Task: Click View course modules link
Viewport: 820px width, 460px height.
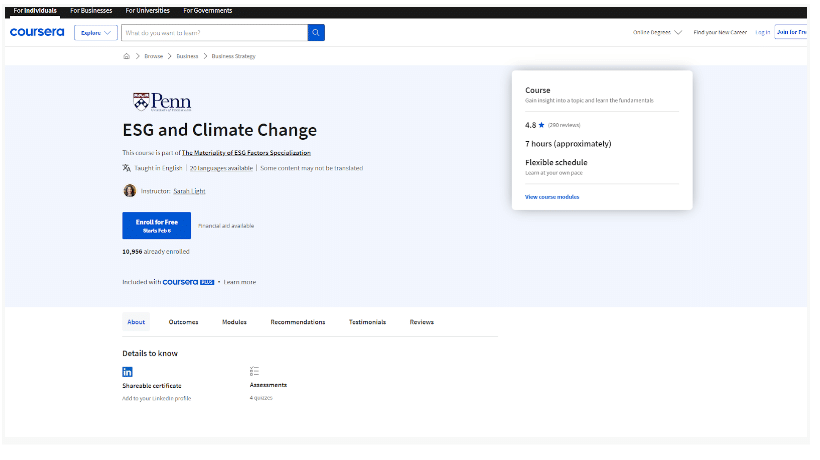Action: click(x=552, y=197)
